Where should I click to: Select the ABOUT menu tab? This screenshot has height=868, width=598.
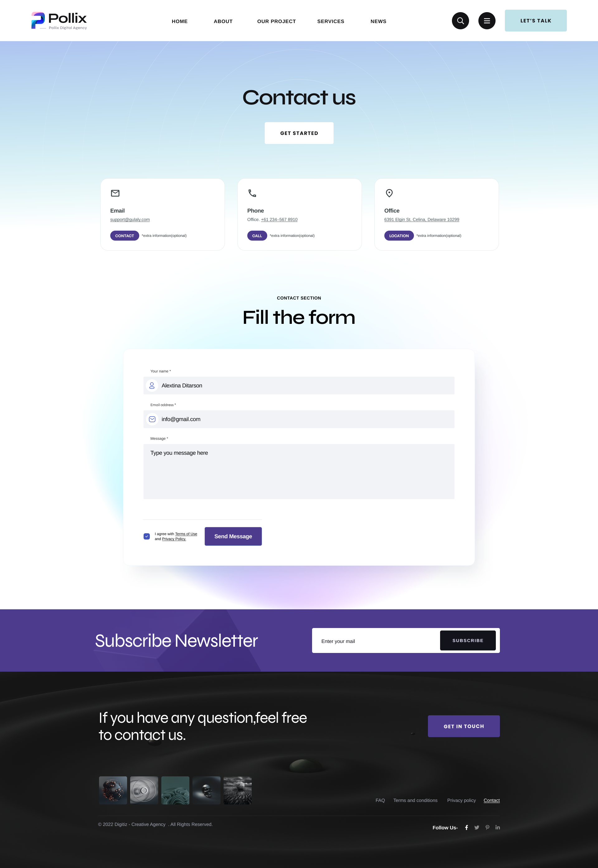tap(223, 21)
